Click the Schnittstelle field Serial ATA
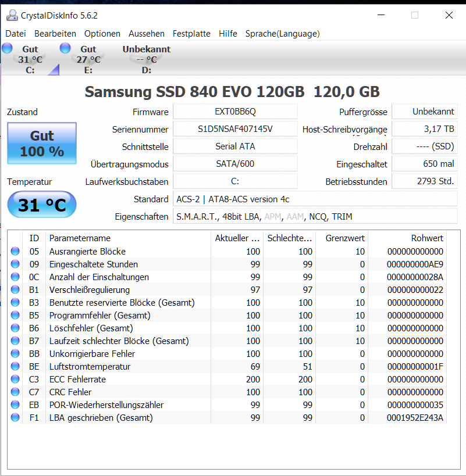466x476 pixels. click(x=235, y=146)
